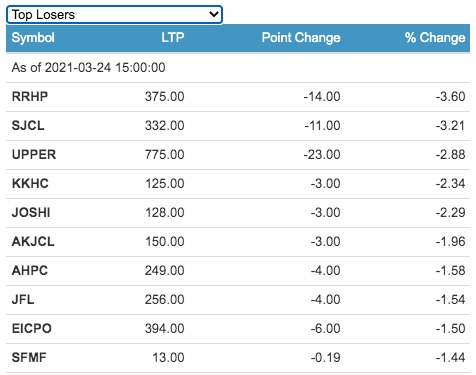Click the AHPC symbol link
Screen dimensions: 476x375
click(x=30, y=271)
